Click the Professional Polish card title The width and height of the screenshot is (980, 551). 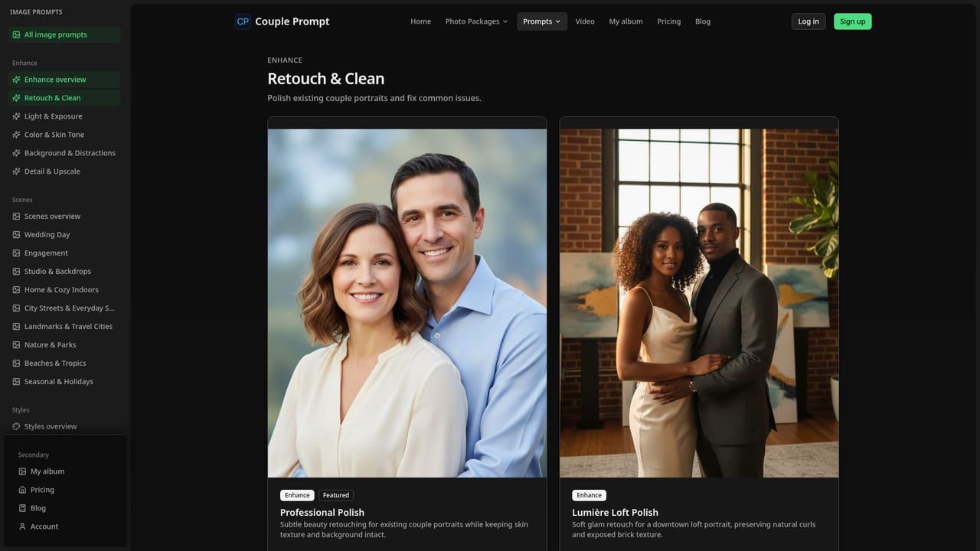[322, 513]
